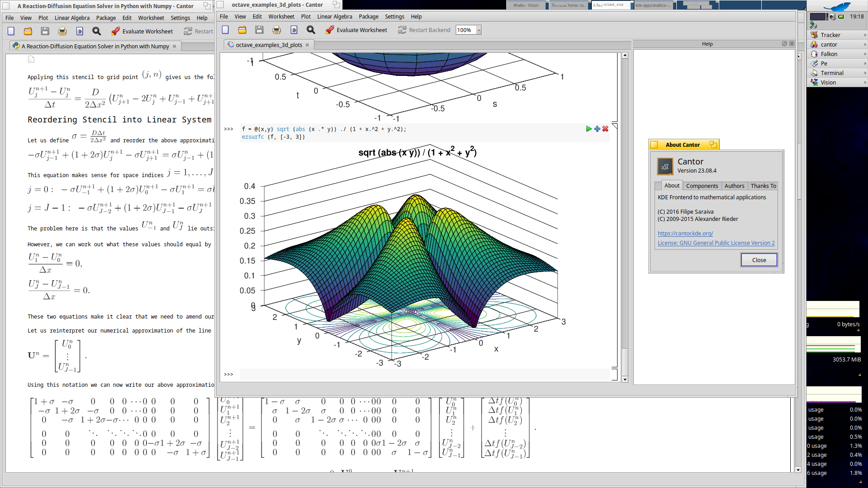The width and height of the screenshot is (868, 488).
Task: Click New icon in Reaction-Diffusion window
Action: point(11,31)
